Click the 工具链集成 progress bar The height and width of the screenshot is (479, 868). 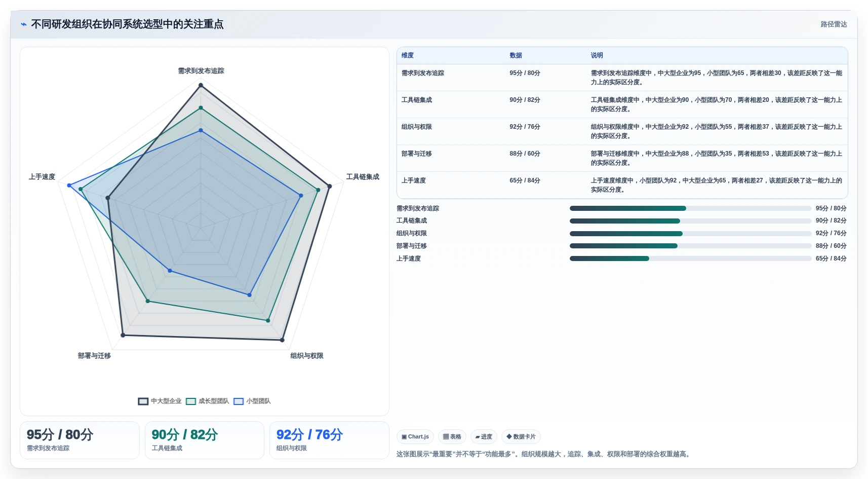[x=691, y=221]
